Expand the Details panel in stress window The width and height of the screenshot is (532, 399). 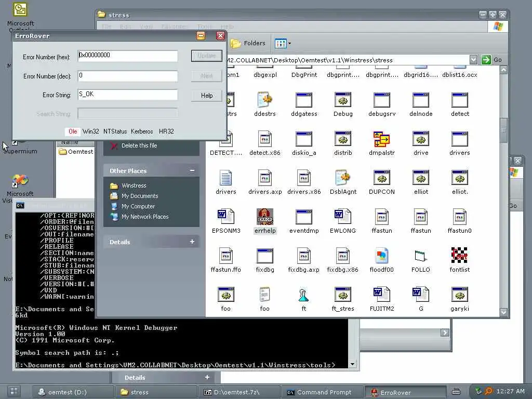[x=192, y=242]
